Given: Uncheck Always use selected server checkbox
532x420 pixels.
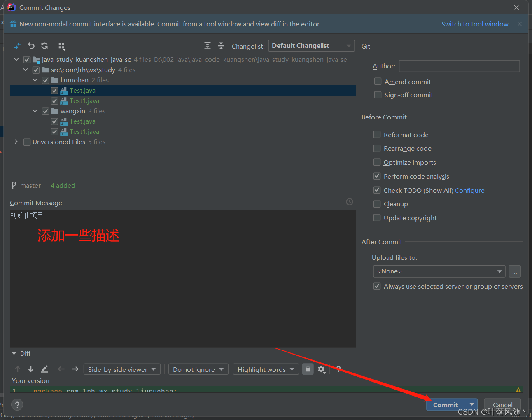Looking at the screenshot, I should (377, 286).
